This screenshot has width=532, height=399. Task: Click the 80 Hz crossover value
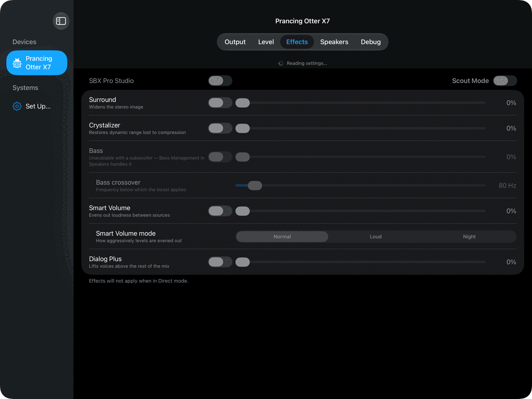pyautogui.click(x=508, y=185)
